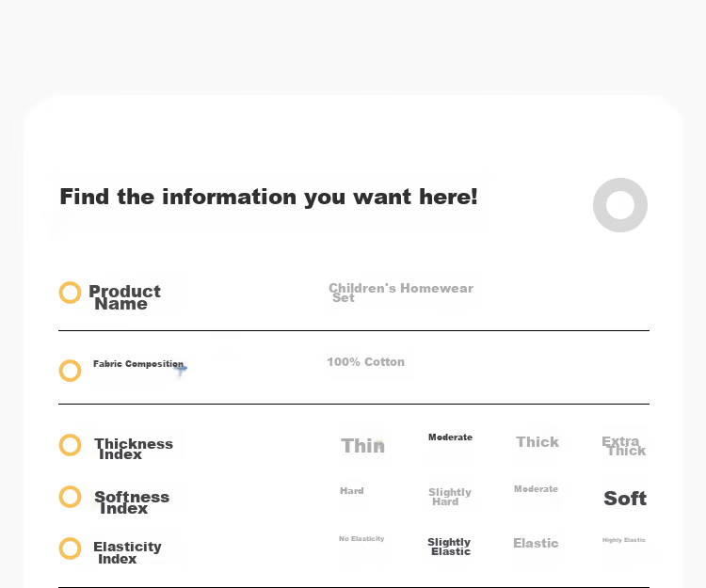Click the orange circle beside Fabric Composition
706x588 pixels.
71,371
